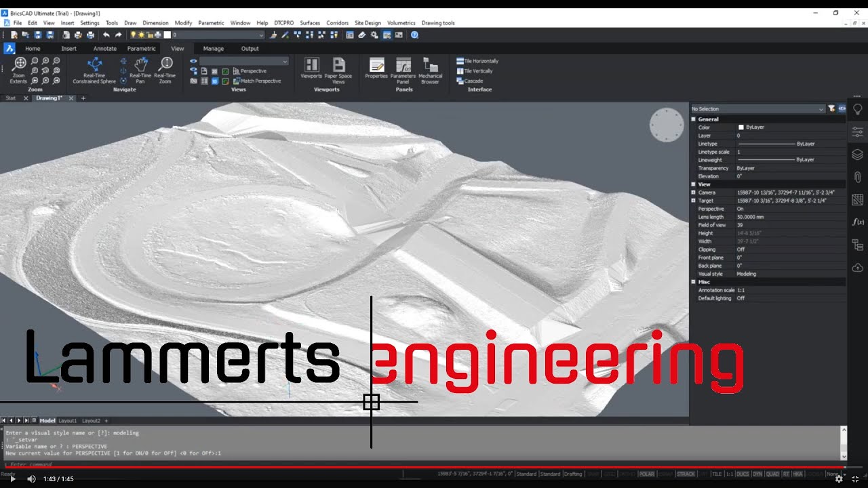The width and height of the screenshot is (868, 488).
Task: Open the named views dropdown
Action: tap(243, 61)
